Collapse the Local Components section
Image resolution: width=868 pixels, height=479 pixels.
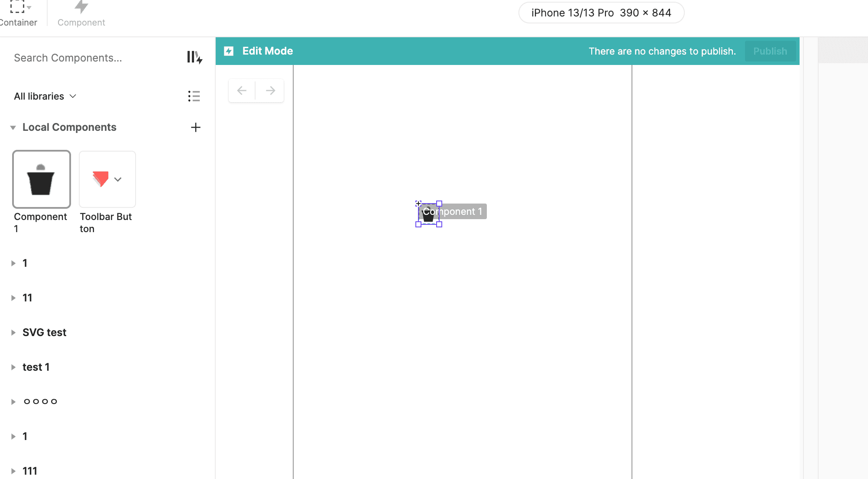pyautogui.click(x=13, y=128)
